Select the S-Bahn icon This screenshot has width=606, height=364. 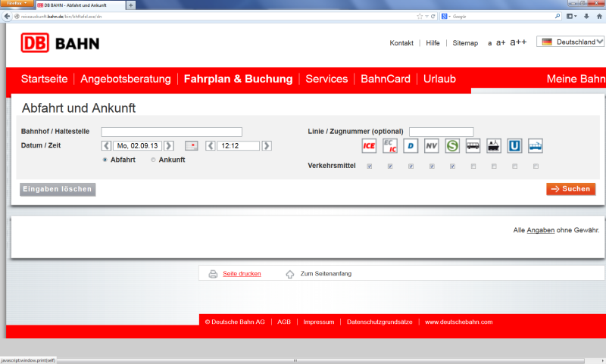click(x=452, y=146)
